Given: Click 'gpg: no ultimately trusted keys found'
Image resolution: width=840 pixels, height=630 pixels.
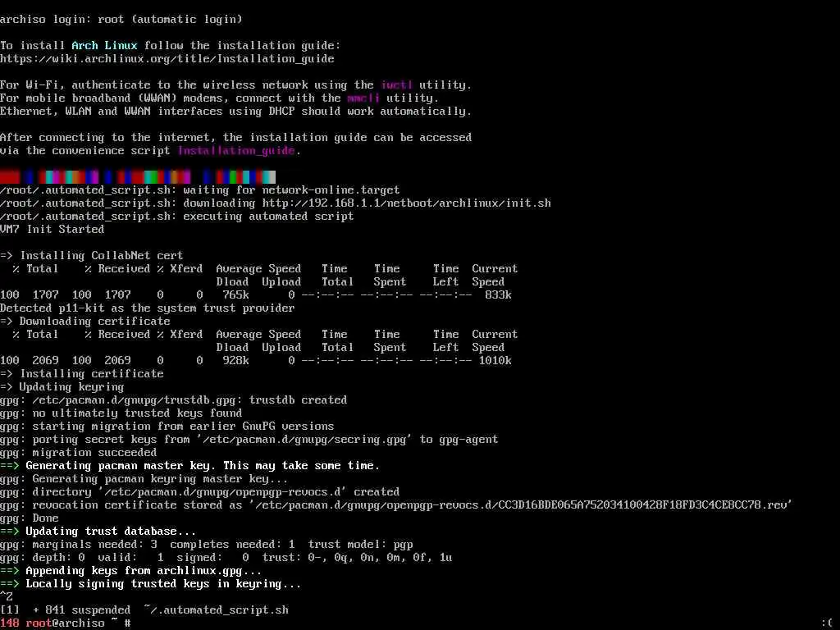Looking at the screenshot, I should [x=121, y=413].
